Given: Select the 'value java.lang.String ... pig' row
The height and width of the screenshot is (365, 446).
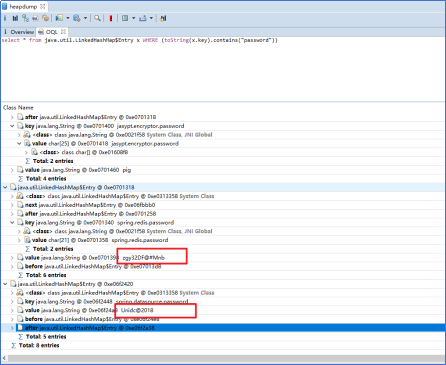Looking at the screenshot, I should [223, 170].
